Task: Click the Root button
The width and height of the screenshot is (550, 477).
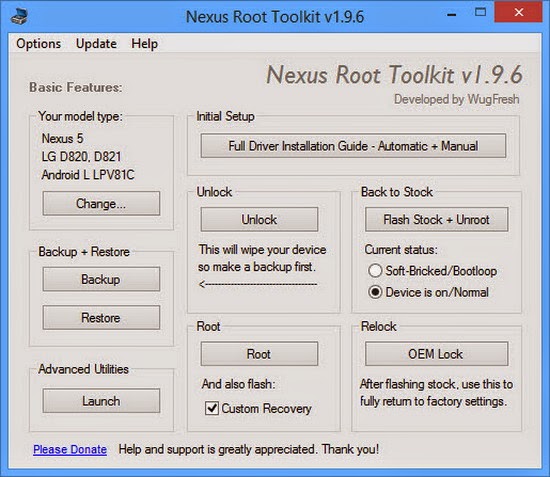Action: [x=259, y=354]
